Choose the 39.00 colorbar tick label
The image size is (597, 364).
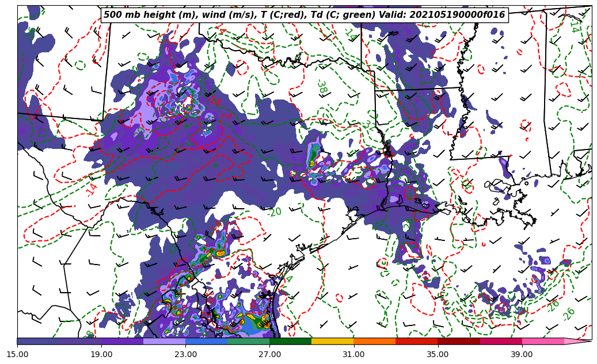pos(522,355)
